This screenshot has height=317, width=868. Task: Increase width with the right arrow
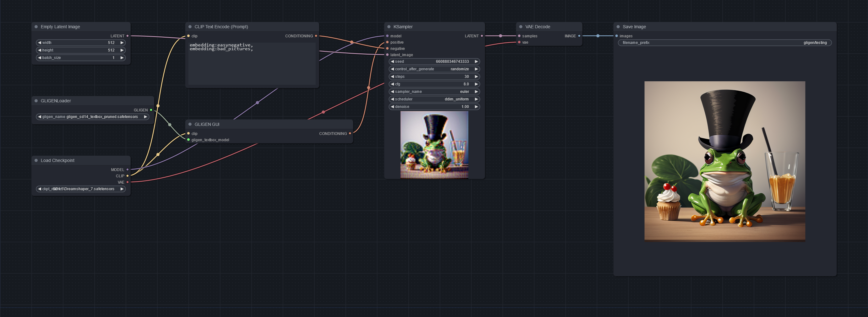122,42
